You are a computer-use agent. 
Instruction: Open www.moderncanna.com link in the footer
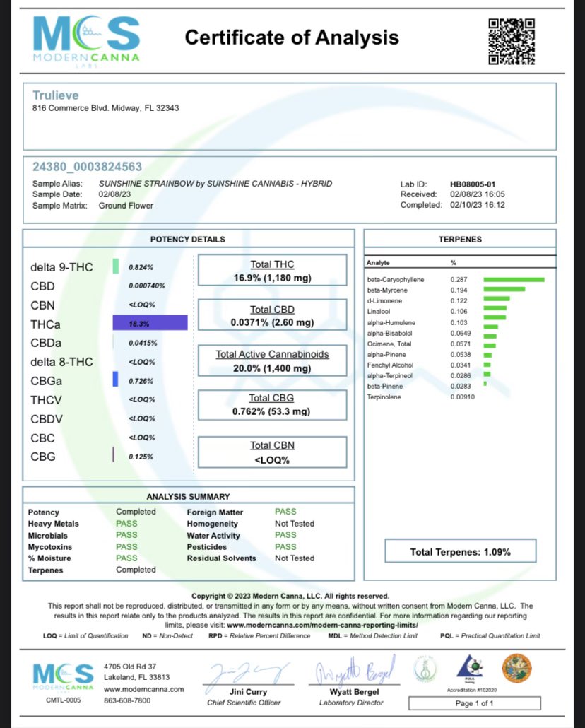click(x=144, y=689)
